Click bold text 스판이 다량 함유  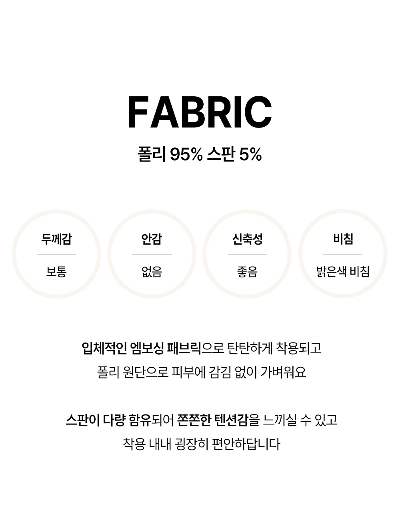coord(108,420)
